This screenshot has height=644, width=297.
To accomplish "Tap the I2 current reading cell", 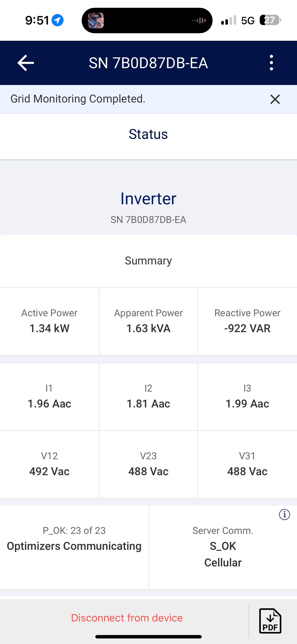I will click(148, 397).
